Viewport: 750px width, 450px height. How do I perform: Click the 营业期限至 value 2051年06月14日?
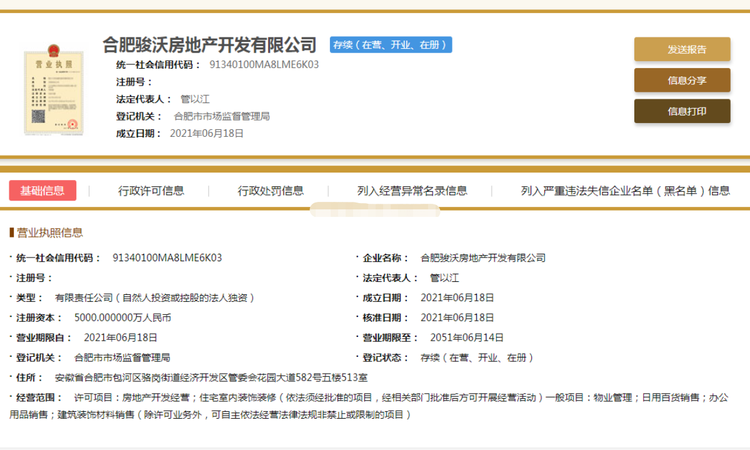467,338
